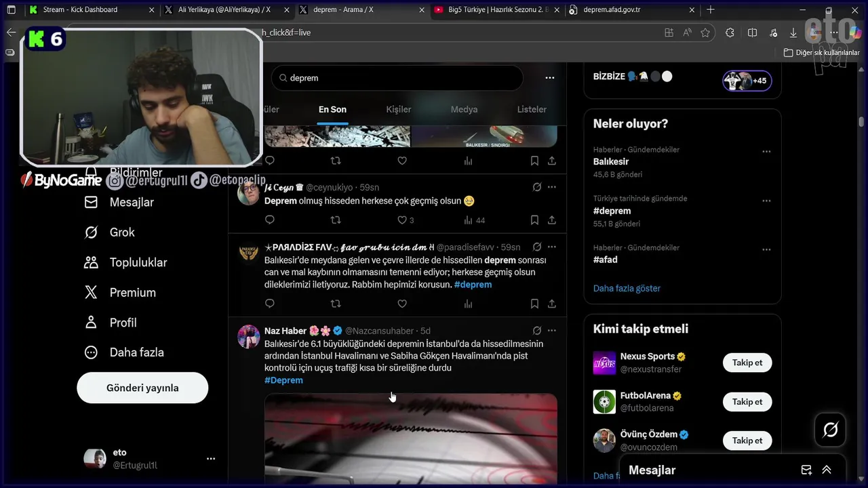Follow Nexus Sports with Takip et
The image size is (868, 488).
click(x=747, y=363)
